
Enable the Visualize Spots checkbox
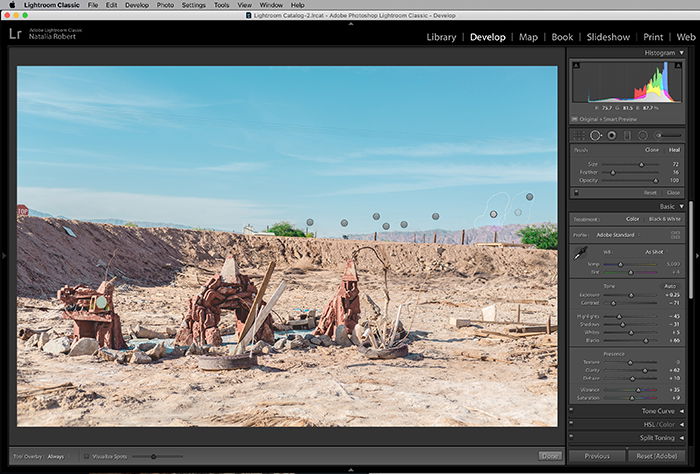coord(87,457)
